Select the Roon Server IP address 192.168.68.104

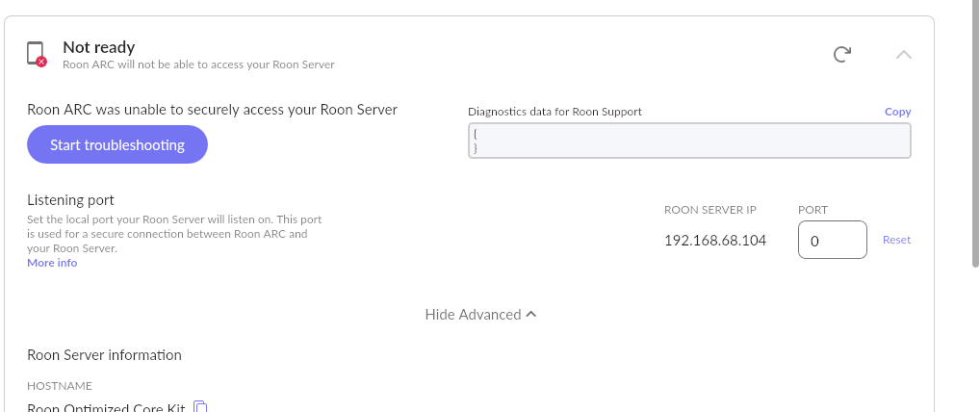pyautogui.click(x=715, y=240)
